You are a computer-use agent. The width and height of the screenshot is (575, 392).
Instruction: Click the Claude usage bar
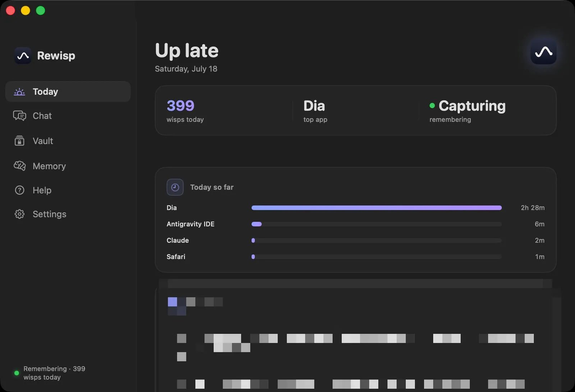pos(377,240)
